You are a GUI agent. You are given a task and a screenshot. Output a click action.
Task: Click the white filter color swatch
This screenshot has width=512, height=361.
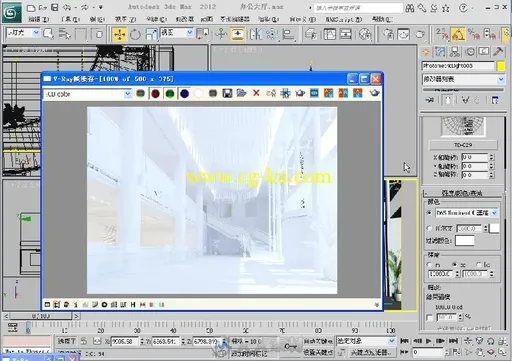(x=464, y=240)
